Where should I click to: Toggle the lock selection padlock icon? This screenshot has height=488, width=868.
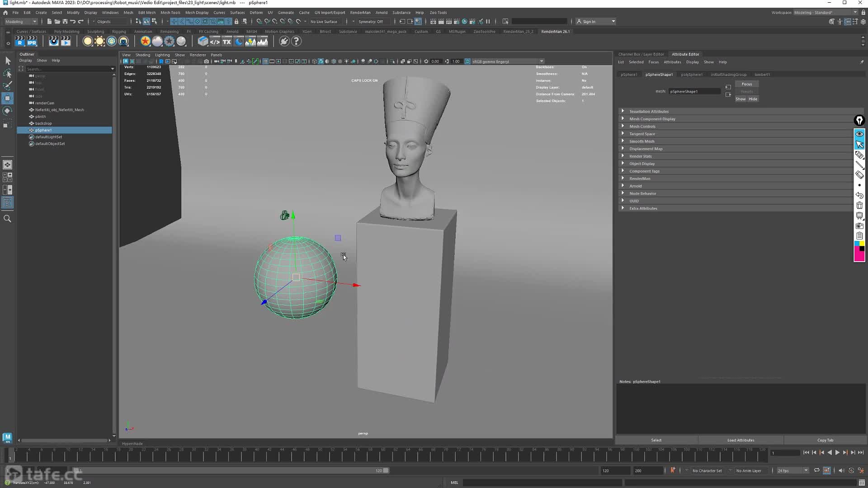[x=236, y=21]
